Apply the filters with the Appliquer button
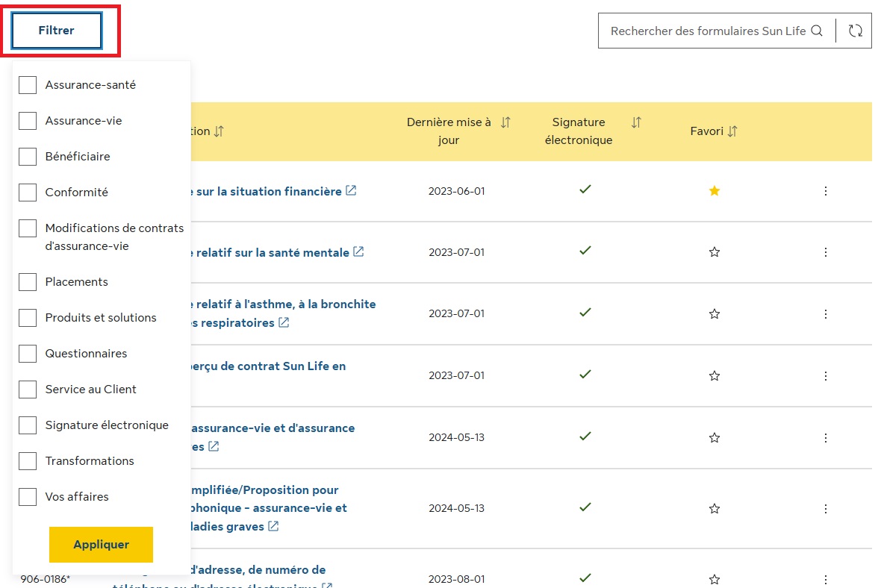This screenshot has width=884, height=588. click(101, 545)
